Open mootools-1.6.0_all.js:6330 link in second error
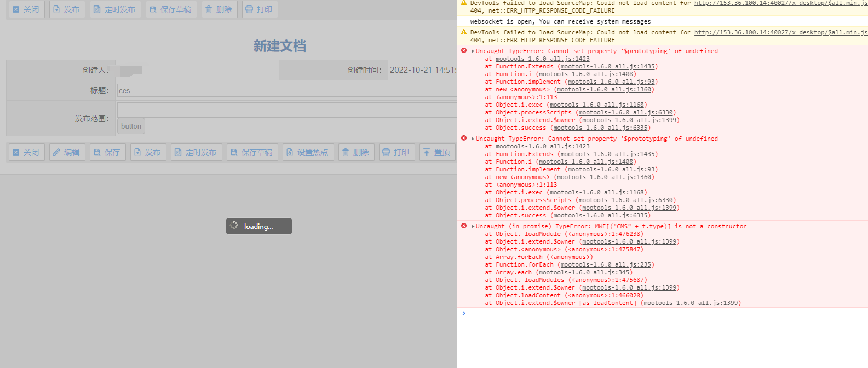Image resolution: width=868 pixels, height=368 pixels. [x=626, y=200]
